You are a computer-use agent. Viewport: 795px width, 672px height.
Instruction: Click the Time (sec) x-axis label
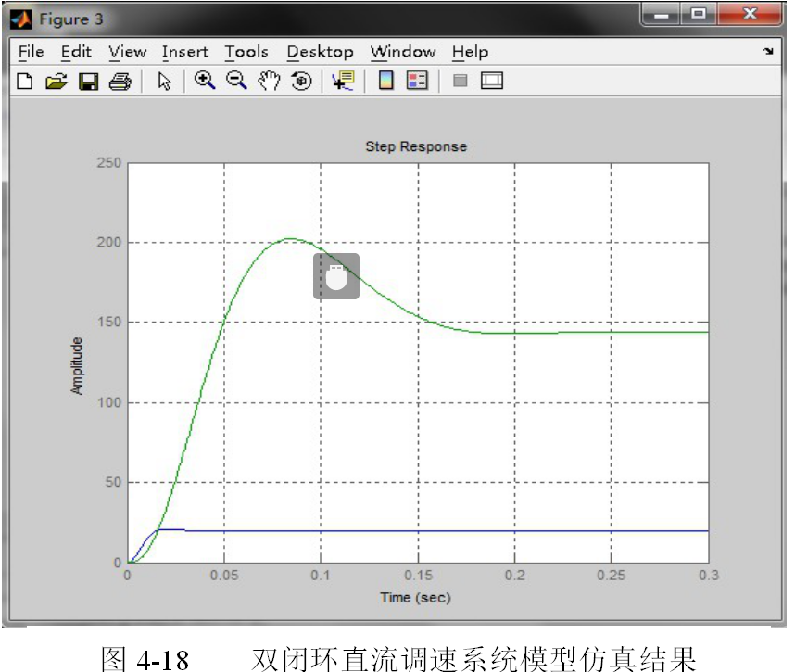(x=415, y=598)
